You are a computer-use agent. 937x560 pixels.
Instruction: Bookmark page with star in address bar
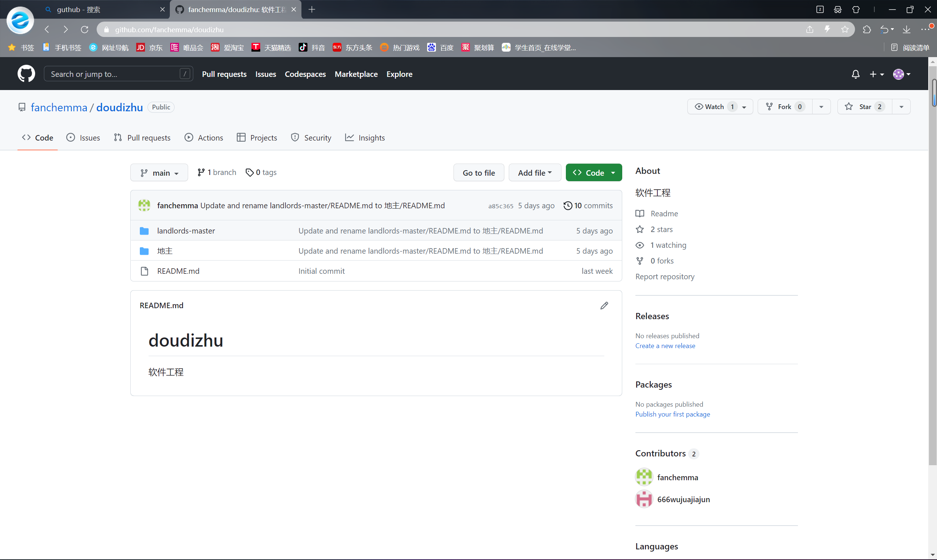[x=844, y=29]
